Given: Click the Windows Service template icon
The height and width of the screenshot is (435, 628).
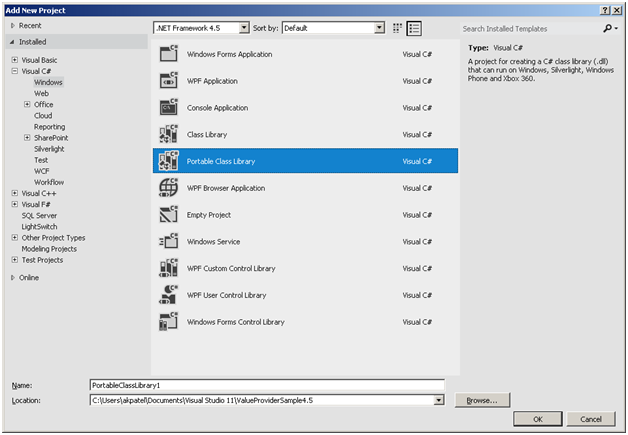Looking at the screenshot, I should click(x=169, y=242).
